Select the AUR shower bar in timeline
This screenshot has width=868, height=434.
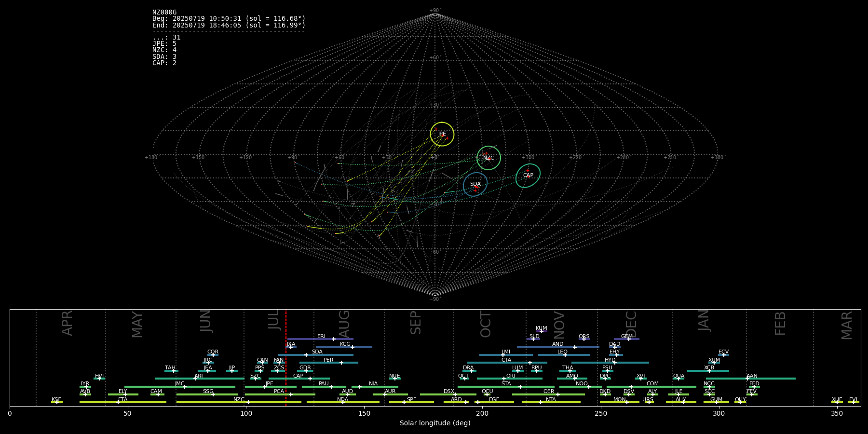click(x=390, y=394)
